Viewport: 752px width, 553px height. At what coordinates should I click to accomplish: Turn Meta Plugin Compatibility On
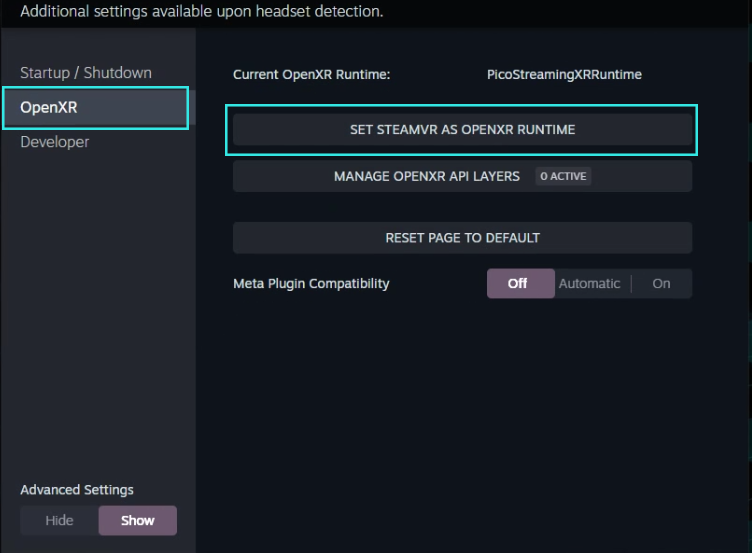click(661, 283)
